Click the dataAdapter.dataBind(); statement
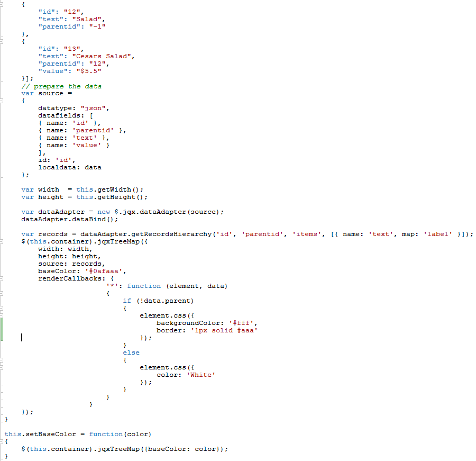The width and height of the screenshot is (476, 461). click(x=69, y=219)
